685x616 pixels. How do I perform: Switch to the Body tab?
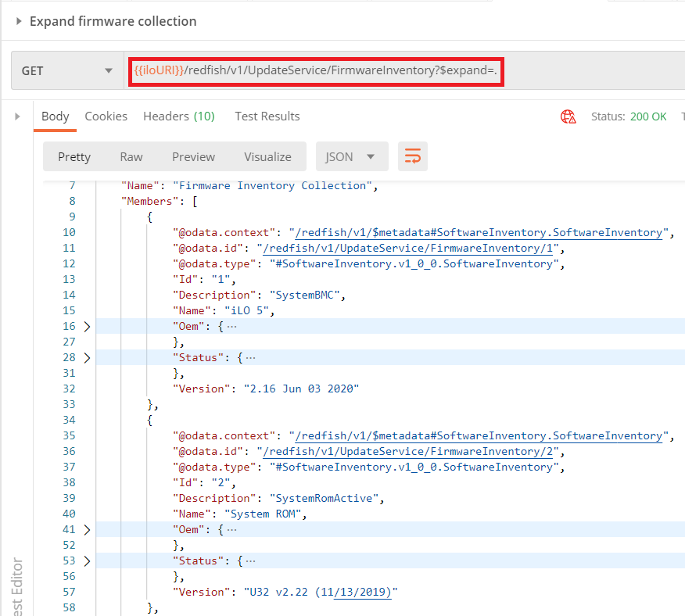[56, 116]
